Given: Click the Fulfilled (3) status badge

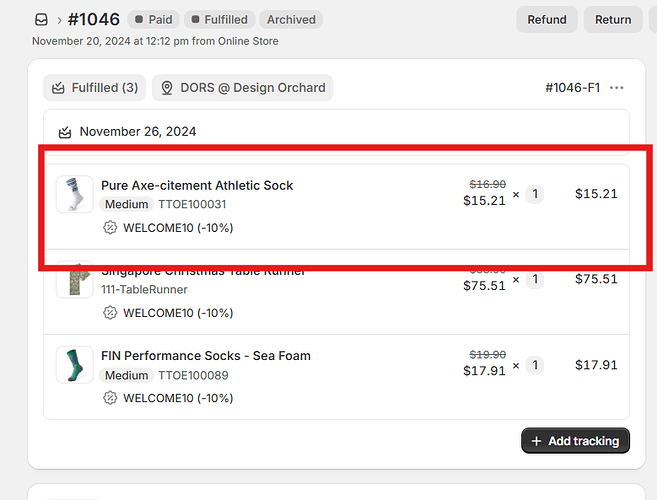Looking at the screenshot, I should coord(95,88).
